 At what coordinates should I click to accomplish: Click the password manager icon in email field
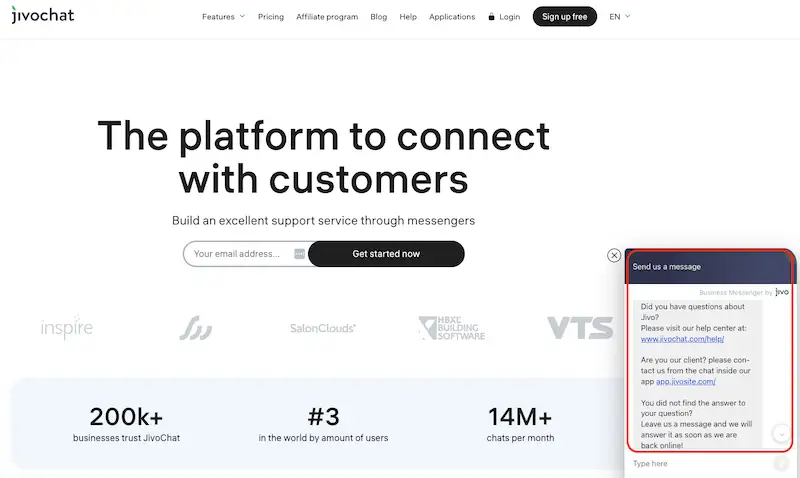[x=299, y=254]
